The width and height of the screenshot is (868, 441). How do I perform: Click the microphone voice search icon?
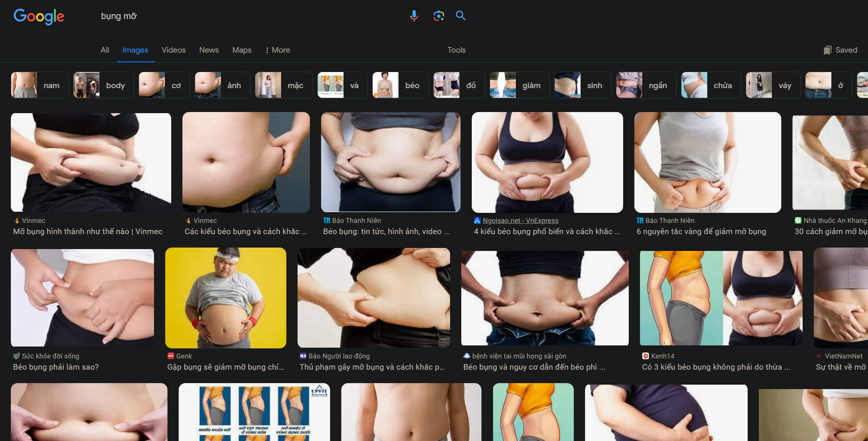coord(414,16)
